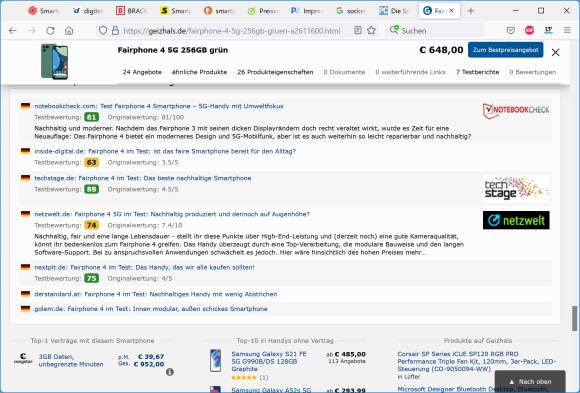Click the 75 Testbewertung score badge
The image size is (580, 393).
click(91, 278)
